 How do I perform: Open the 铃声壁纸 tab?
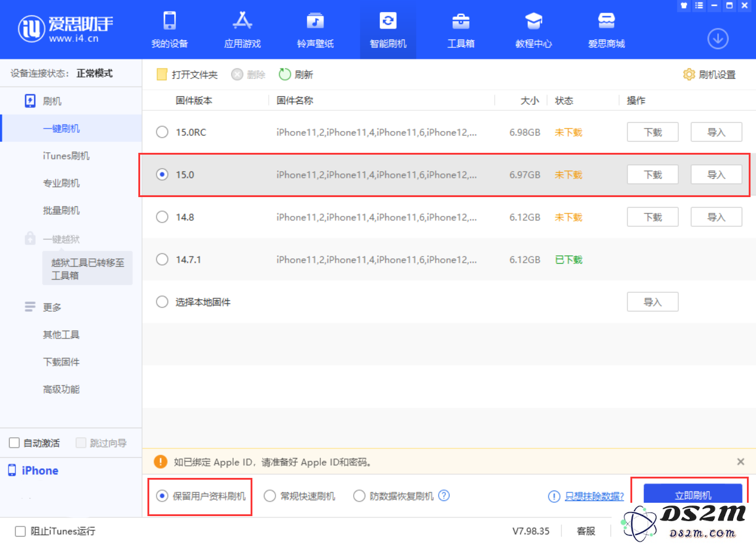point(315,29)
